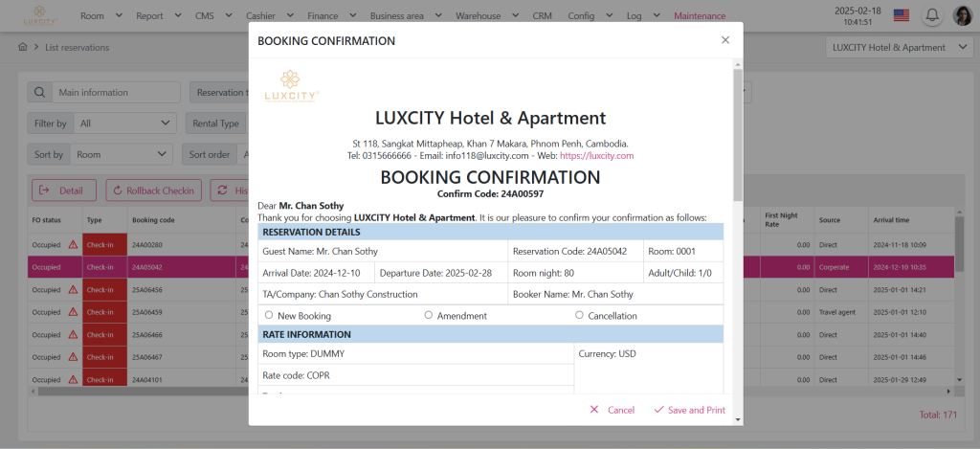Click the search magnifier icon
The image size is (980, 449).
(39, 93)
